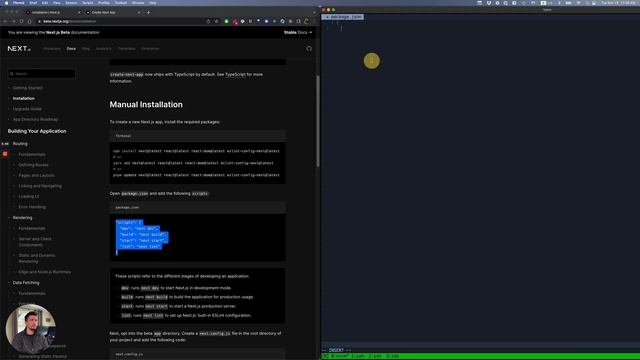Reload the page in the browser
This screenshot has width=640, height=360.
21,21
